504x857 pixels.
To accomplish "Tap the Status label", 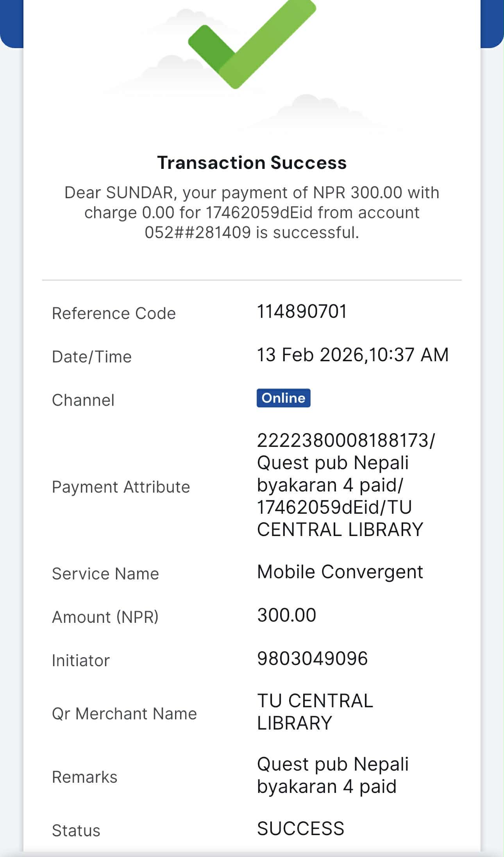I will pyautogui.click(x=76, y=831).
